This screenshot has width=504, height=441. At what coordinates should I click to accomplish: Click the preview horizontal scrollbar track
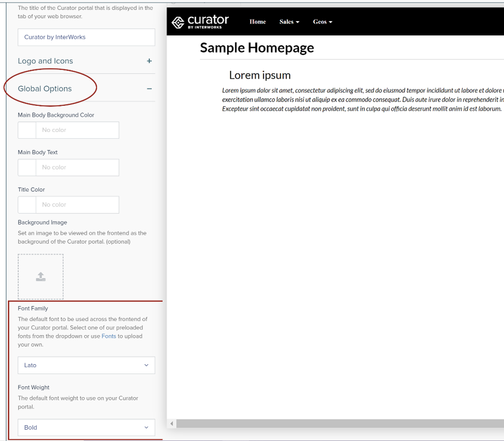340,424
